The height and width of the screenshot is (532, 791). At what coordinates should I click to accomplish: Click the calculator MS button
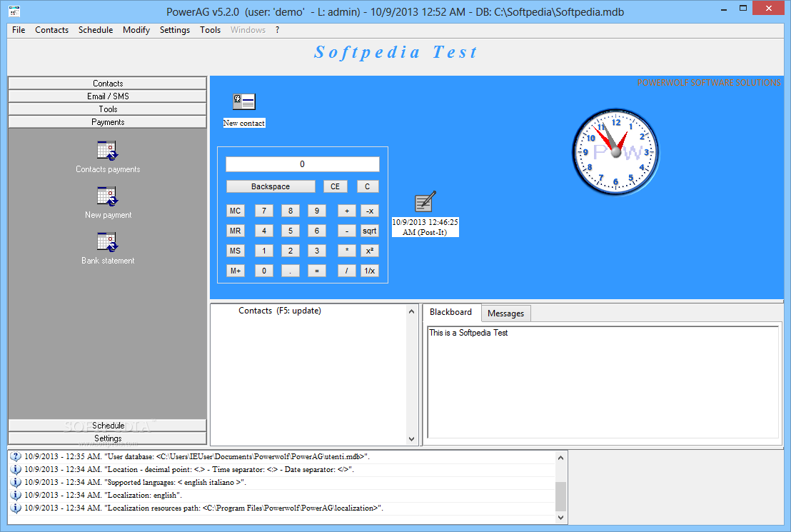click(235, 251)
